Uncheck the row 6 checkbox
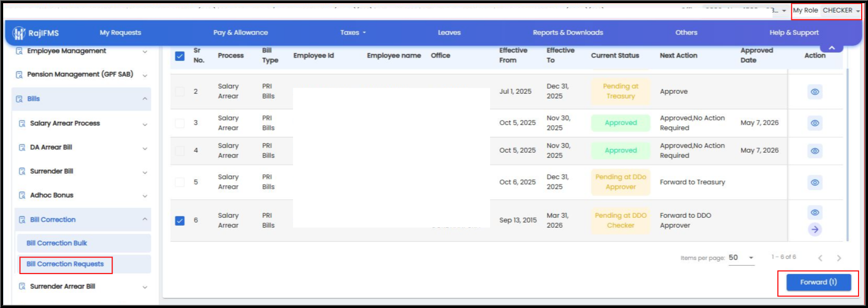 click(x=180, y=220)
